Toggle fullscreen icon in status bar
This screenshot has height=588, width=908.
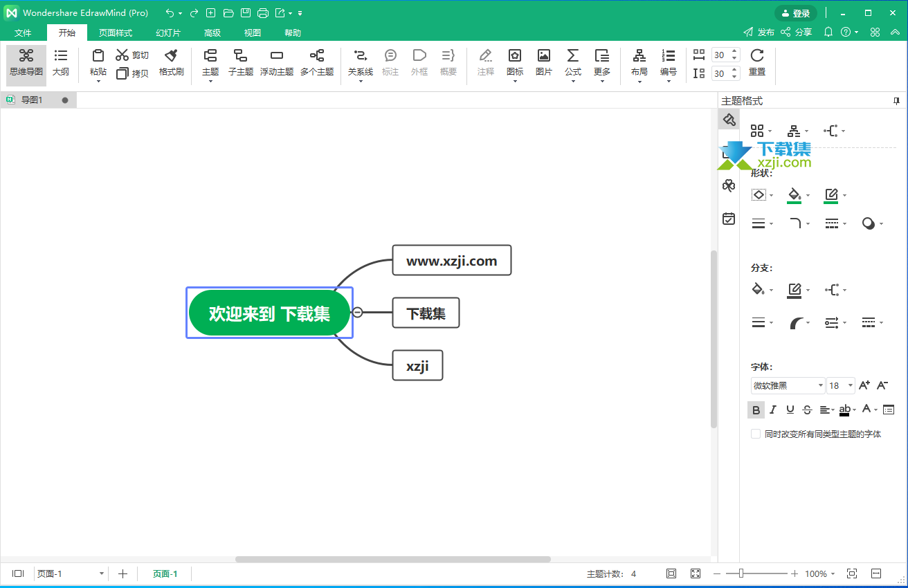[696, 573]
